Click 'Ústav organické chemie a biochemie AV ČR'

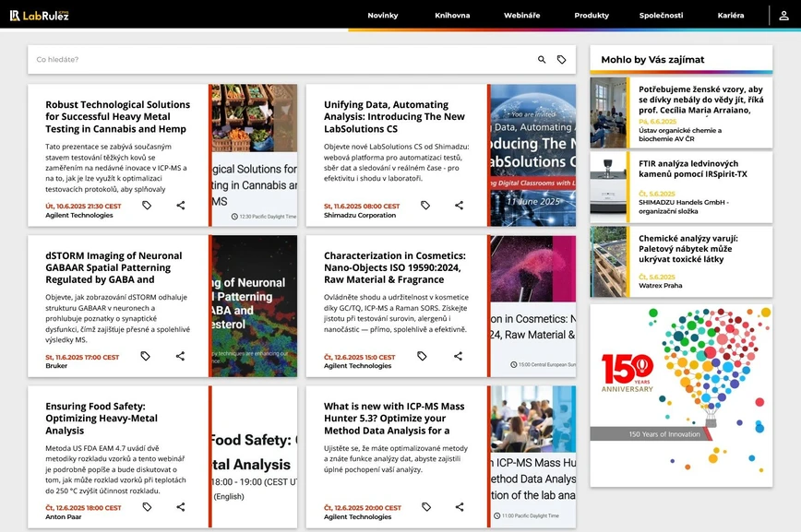coord(680,135)
